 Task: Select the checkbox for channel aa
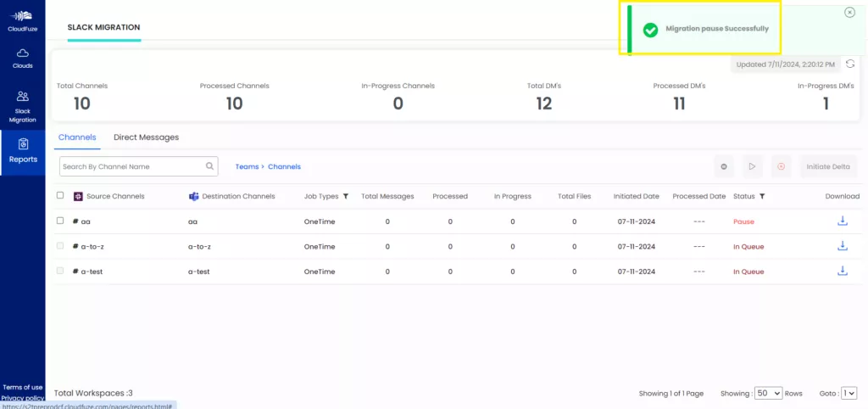point(60,221)
